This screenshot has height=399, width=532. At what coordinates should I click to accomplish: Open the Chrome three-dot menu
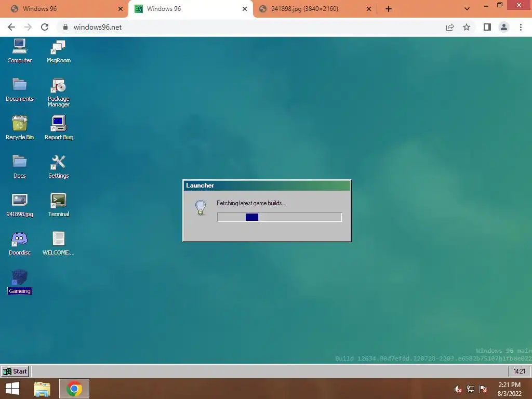tap(521, 27)
